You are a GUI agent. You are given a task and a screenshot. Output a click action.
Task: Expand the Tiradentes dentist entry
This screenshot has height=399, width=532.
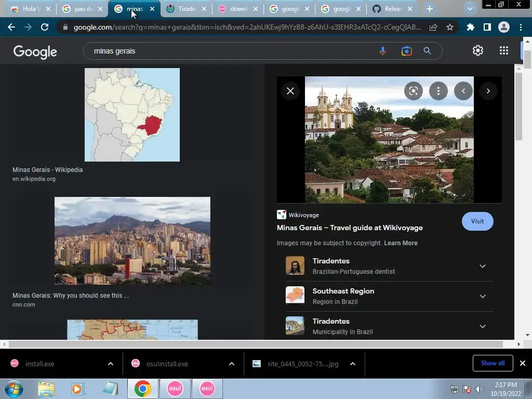[483, 266]
